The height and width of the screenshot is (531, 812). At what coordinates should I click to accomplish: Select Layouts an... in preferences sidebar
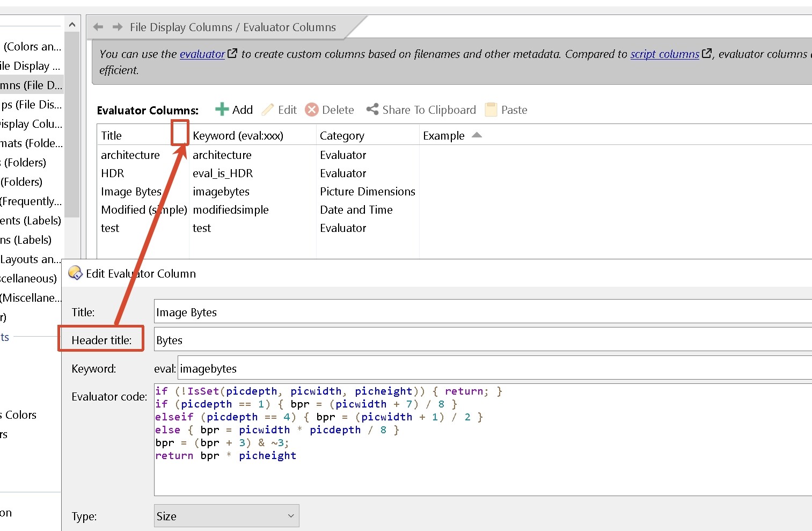[x=31, y=259]
